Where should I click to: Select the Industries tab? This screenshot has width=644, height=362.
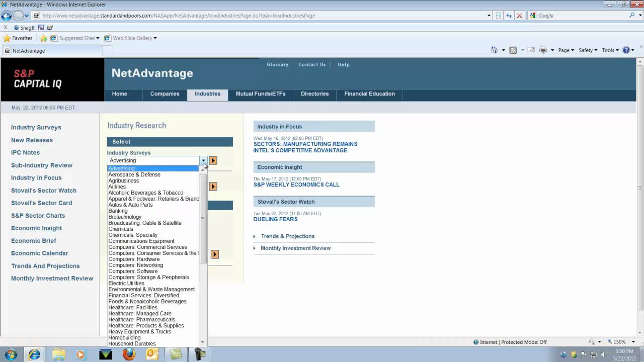(207, 94)
